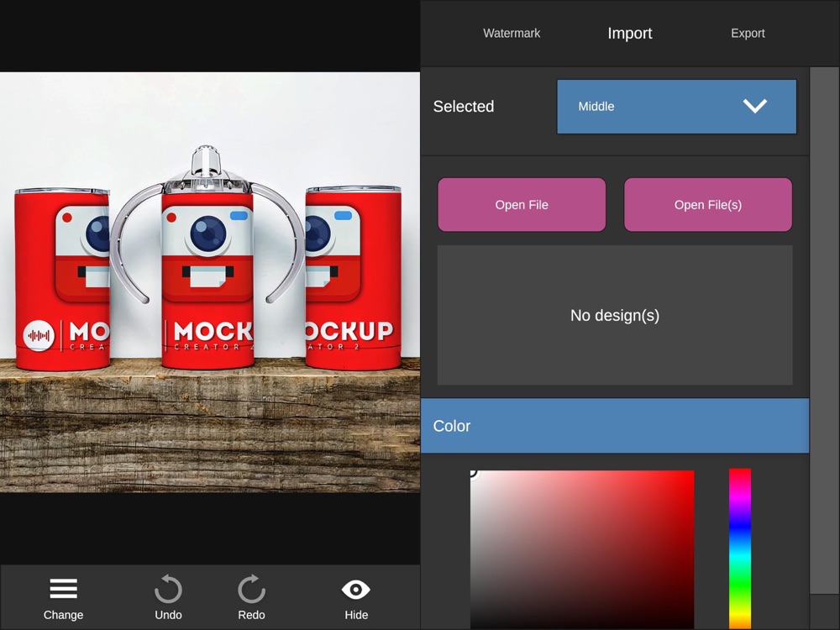Click the middle sippy cup in the mockup preview
The width and height of the screenshot is (840, 630).
[207, 257]
